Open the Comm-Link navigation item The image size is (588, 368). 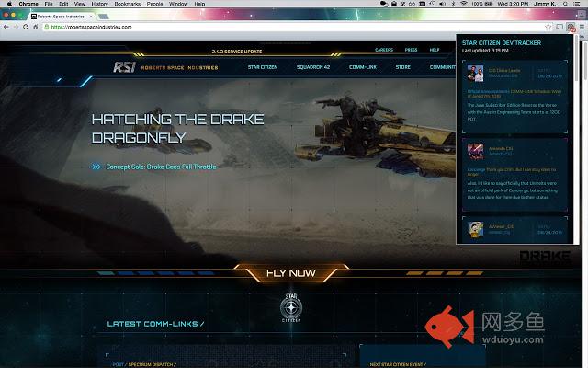click(x=362, y=67)
